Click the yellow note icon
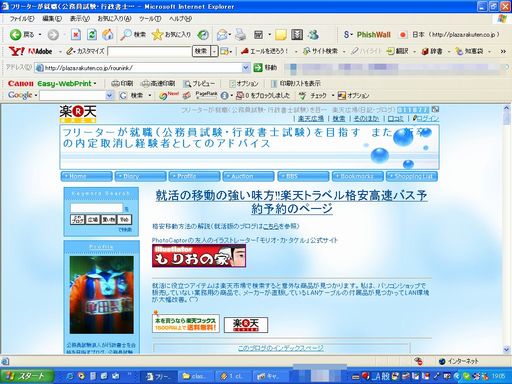This screenshot has height=384, width=512. (x=280, y=34)
